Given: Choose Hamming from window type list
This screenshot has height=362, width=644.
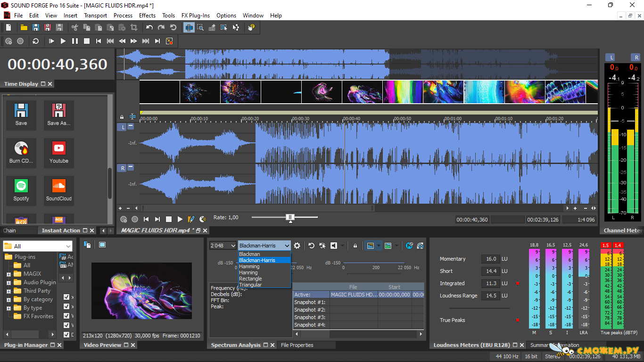Looking at the screenshot, I should point(264,266).
